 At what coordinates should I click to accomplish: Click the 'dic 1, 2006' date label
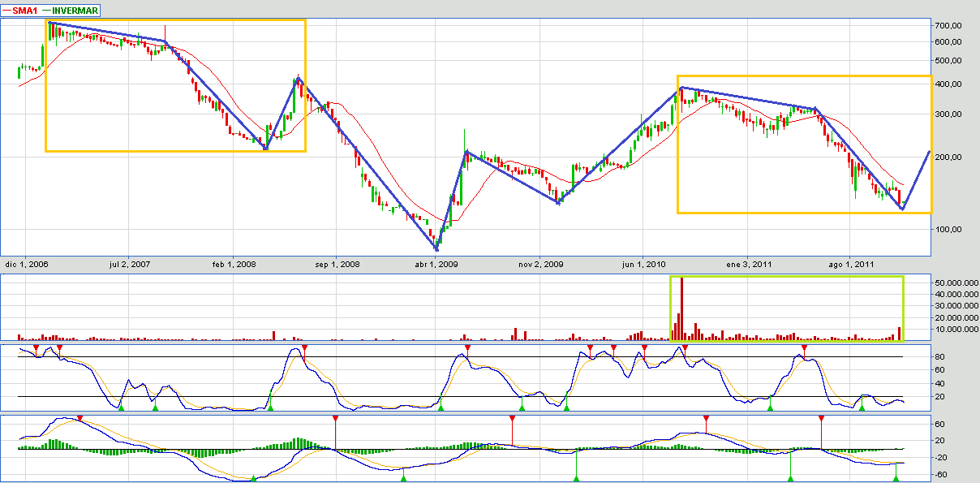26,264
